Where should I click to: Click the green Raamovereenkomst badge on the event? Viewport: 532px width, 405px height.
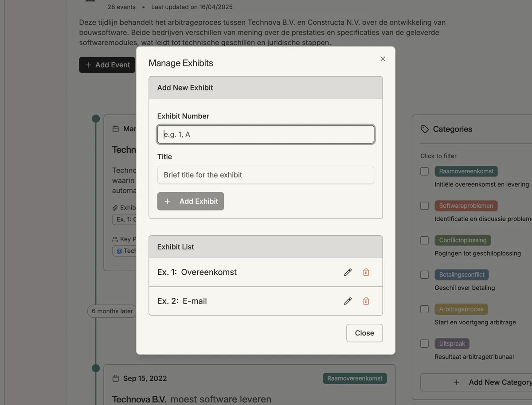[x=355, y=378]
